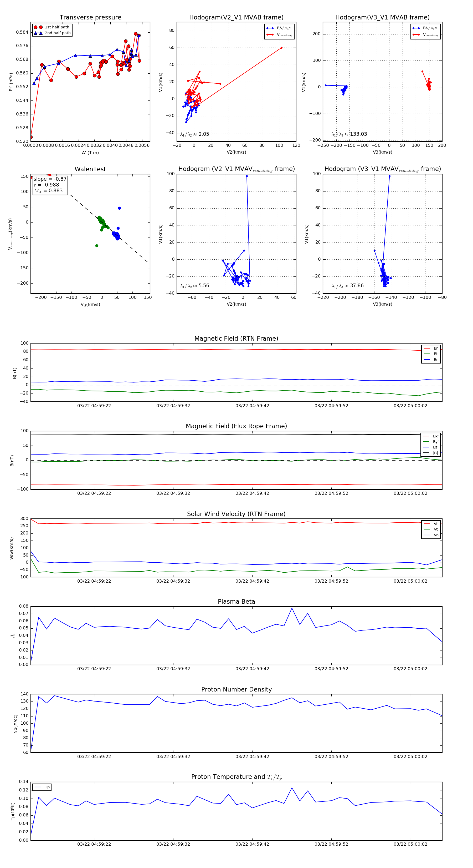
Task: Select the "M_A = 0.883" annotation
Action: (x=48, y=191)
